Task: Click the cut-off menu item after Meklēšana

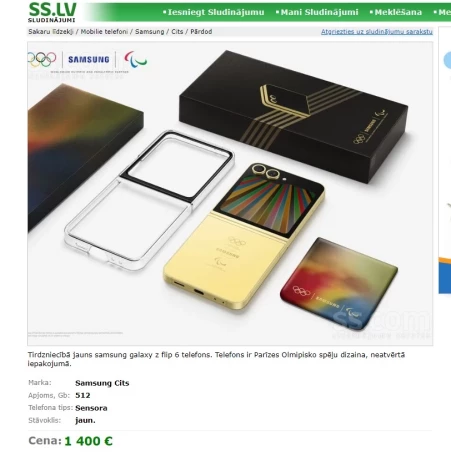Action: [x=442, y=12]
